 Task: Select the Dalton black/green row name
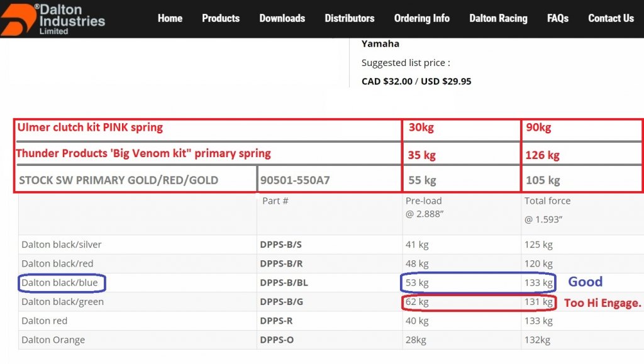click(62, 302)
